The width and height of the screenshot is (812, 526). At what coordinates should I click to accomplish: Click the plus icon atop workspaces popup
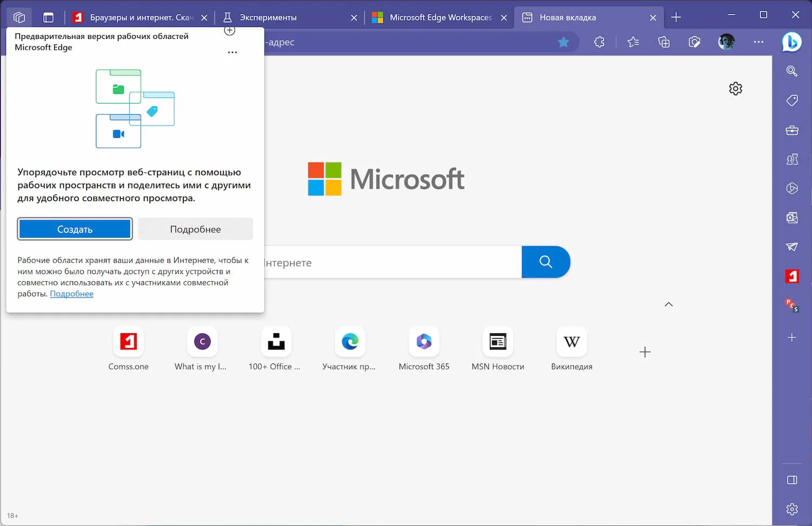230,30
